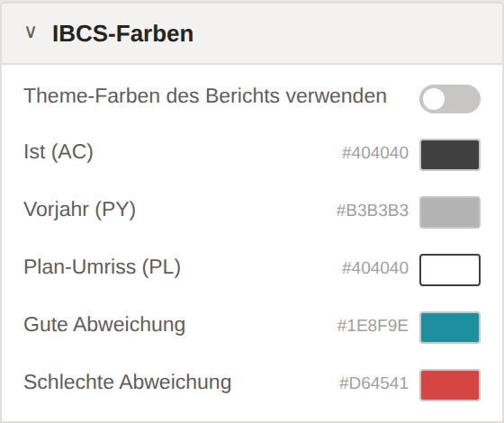Open the Plan-Umriss (PL) outlined swatch
Viewport: 504px width, 423px height.
click(x=450, y=270)
